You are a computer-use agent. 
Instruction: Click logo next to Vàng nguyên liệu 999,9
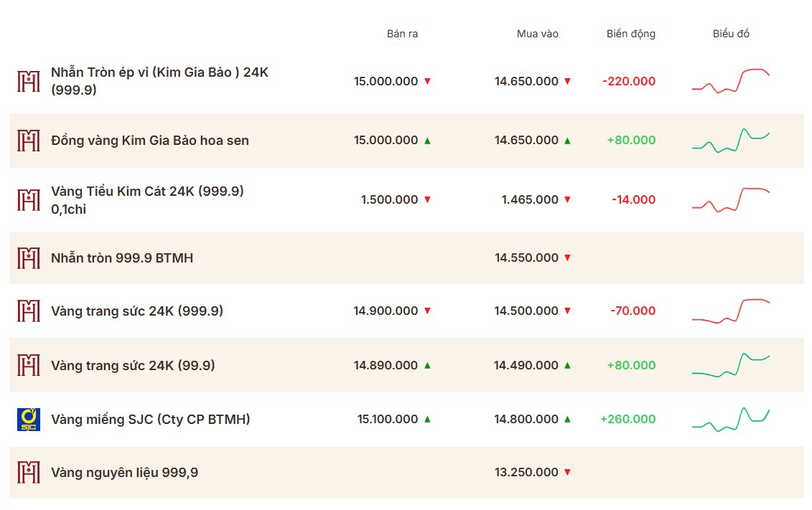point(29,472)
